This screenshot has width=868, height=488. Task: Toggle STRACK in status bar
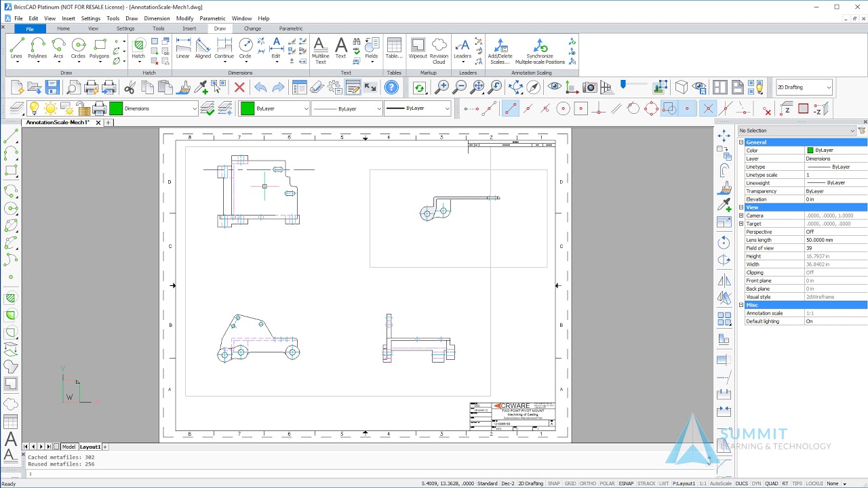[x=646, y=483]
